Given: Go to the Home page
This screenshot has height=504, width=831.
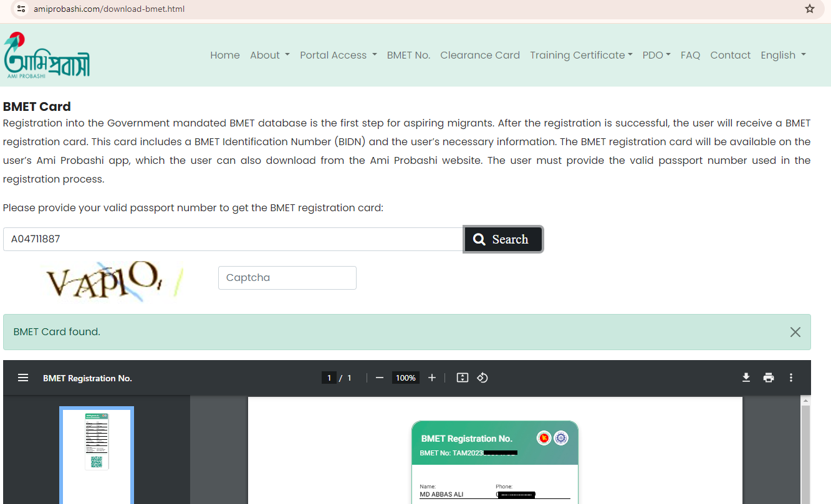Looking at the screenshot, I should tap(225, 55).
